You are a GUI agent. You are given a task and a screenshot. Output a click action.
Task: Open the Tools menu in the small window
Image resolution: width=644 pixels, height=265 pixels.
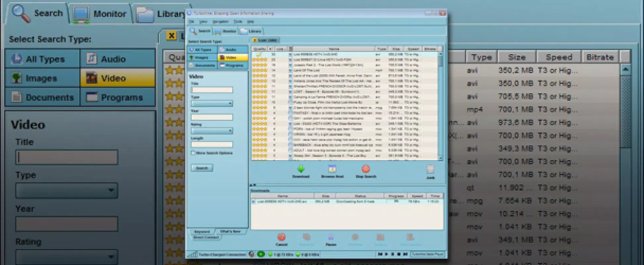[x=238, y=22]
